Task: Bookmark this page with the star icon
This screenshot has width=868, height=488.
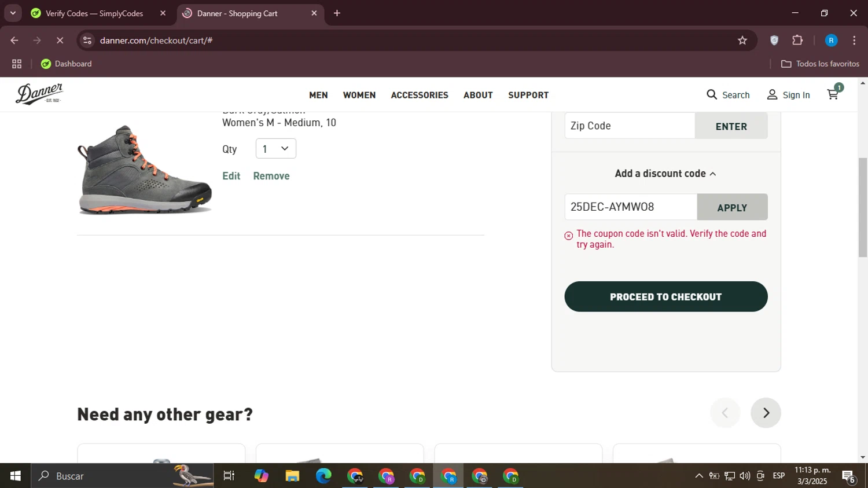Action: (742, 41)
